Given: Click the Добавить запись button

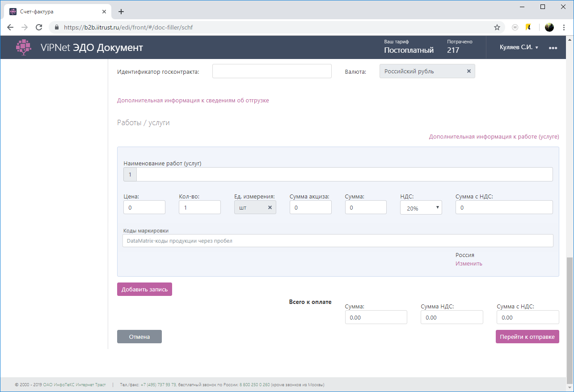Looking at the screenshot, I should pos(144,289).
